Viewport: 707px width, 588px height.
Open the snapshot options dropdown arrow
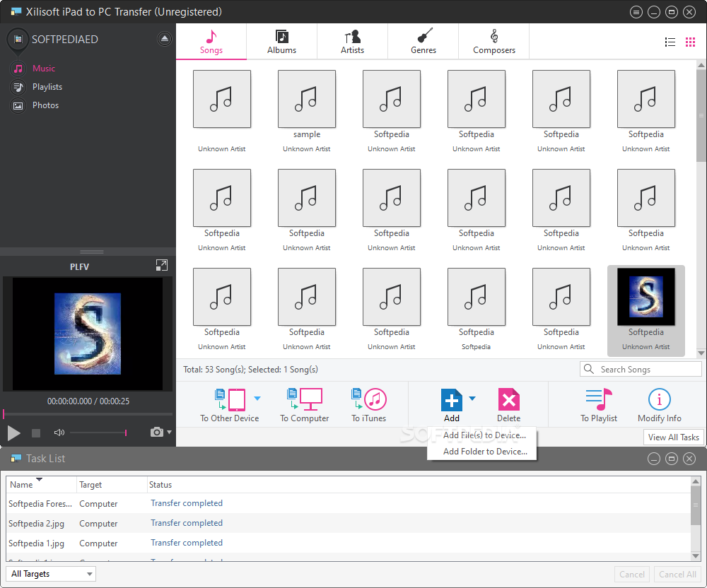coord(169,432)
